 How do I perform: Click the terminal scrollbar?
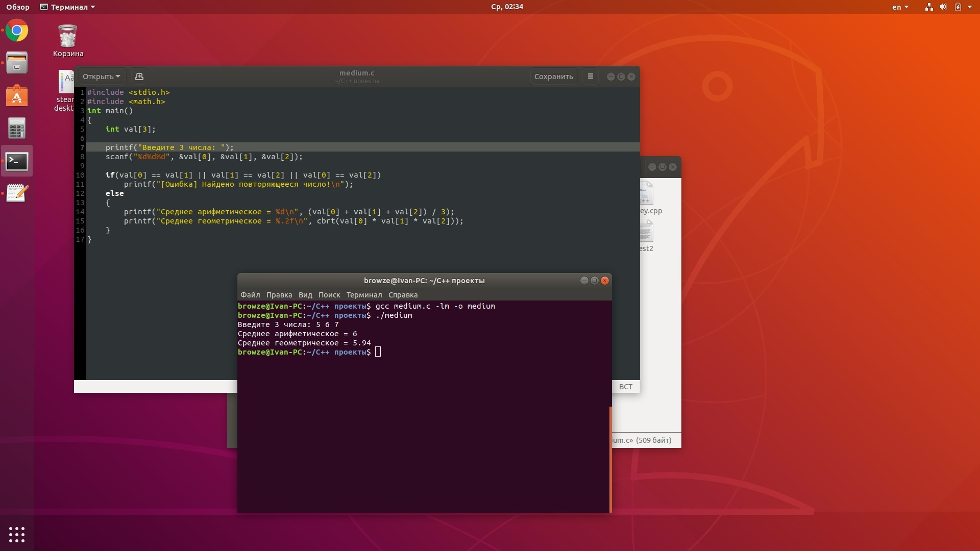(610, 459)
